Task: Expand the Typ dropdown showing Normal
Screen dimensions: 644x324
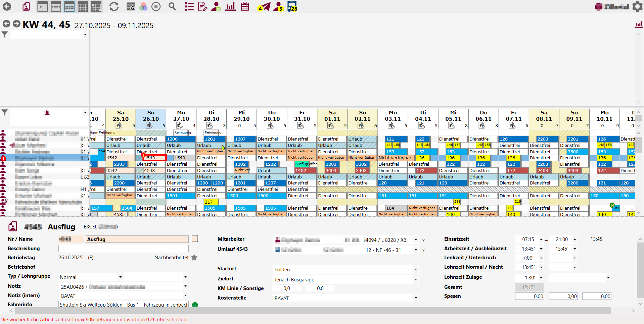Action: pyautogui.click(x=120, y=277)
